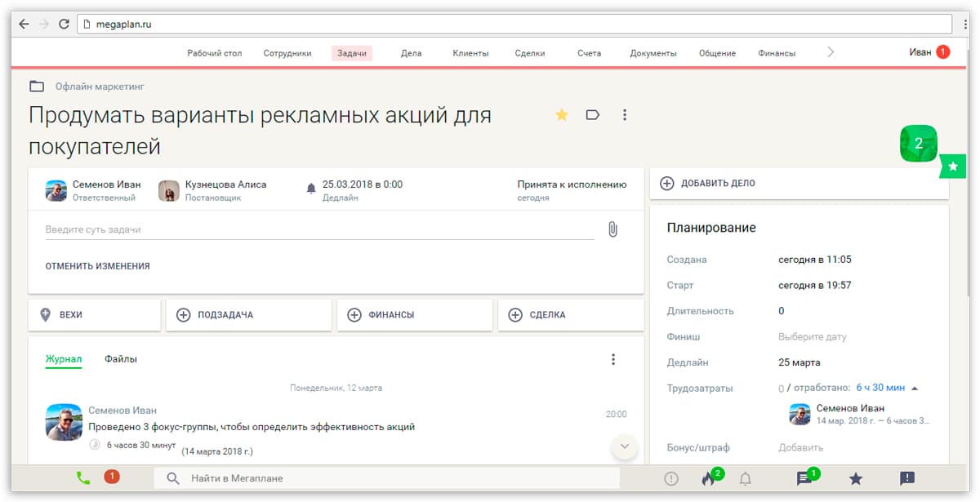
Task: Open the three-dot menu above the journal
Action: (612, 358)
